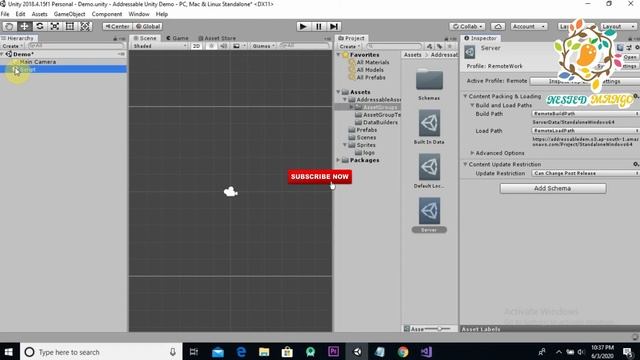Open the Schemas folder thumbnail

click(429, 80)
